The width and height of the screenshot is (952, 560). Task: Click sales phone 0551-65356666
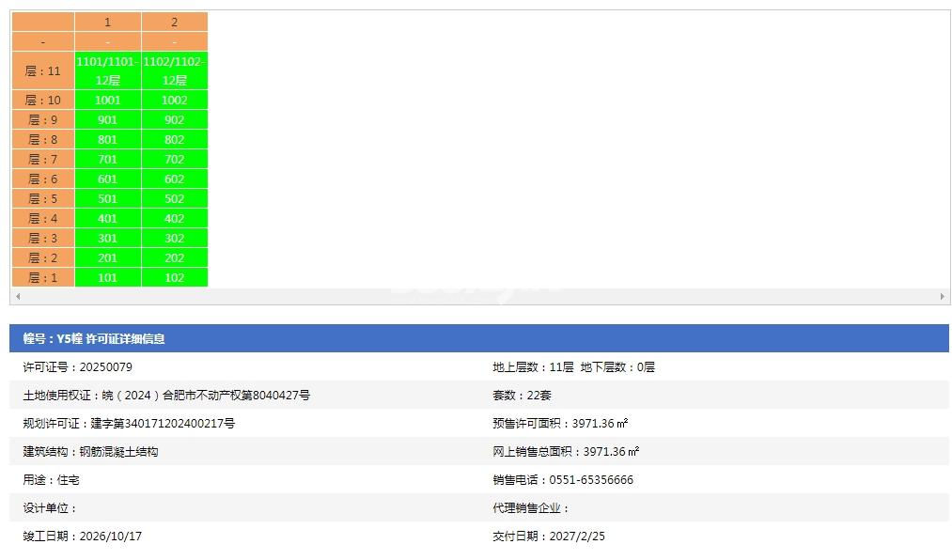(591, 480)
